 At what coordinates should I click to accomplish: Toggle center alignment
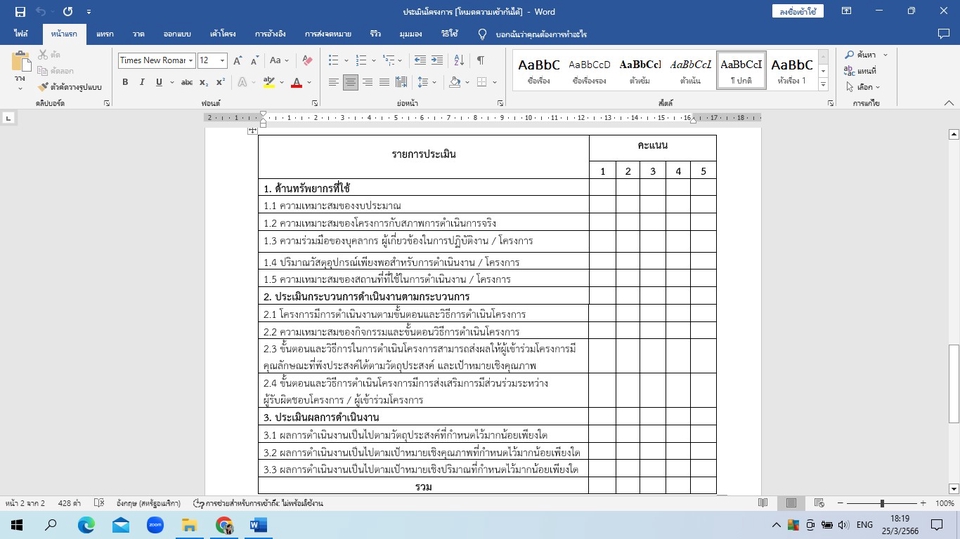[350, 82]
